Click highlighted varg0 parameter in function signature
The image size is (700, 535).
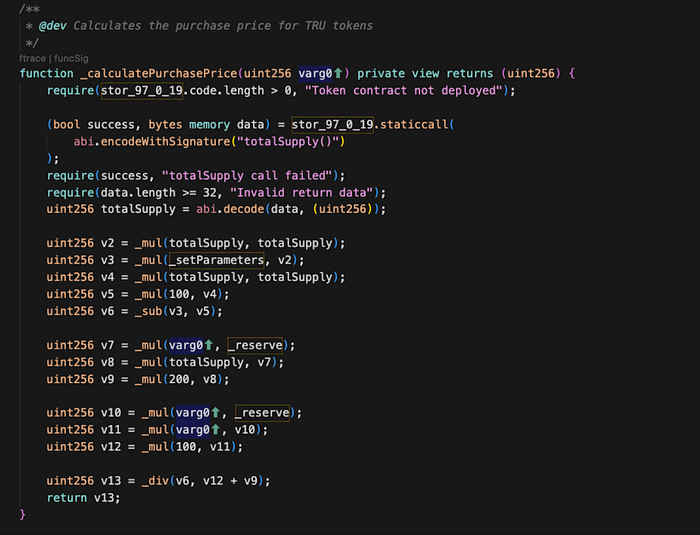pyautogui.click(x=314, y=74)
